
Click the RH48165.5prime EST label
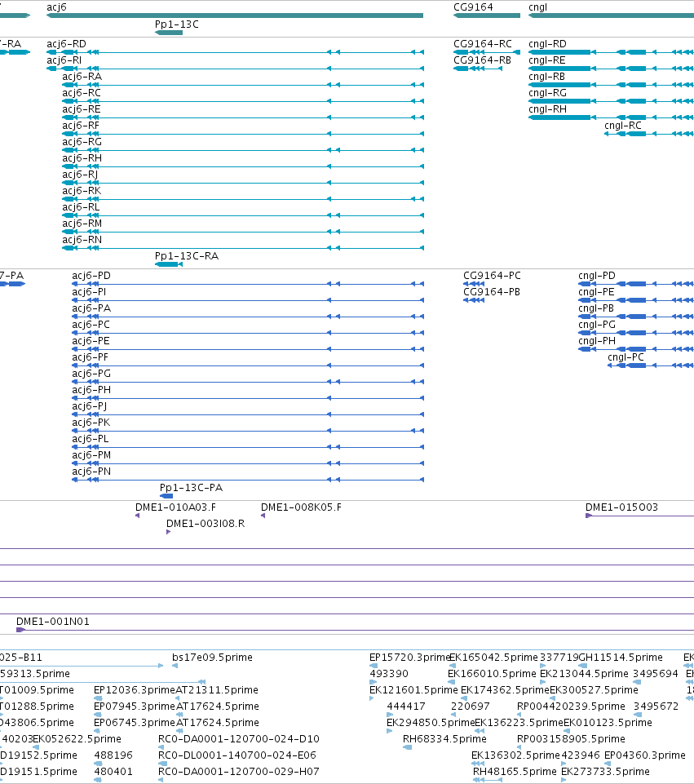(515, 772)
